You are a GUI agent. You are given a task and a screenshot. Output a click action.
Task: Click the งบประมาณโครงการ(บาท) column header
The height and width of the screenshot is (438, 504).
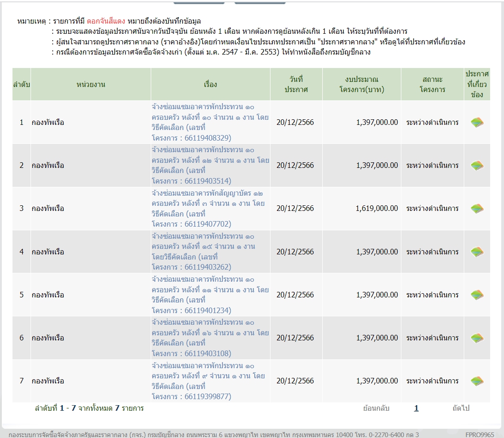[362, 84]
